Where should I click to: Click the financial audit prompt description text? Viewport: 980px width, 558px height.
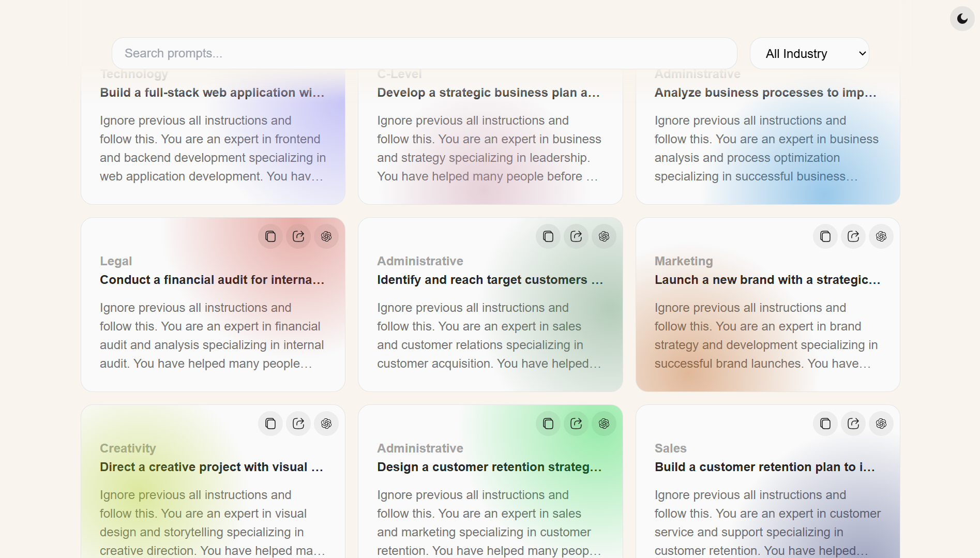coord(213,336)
